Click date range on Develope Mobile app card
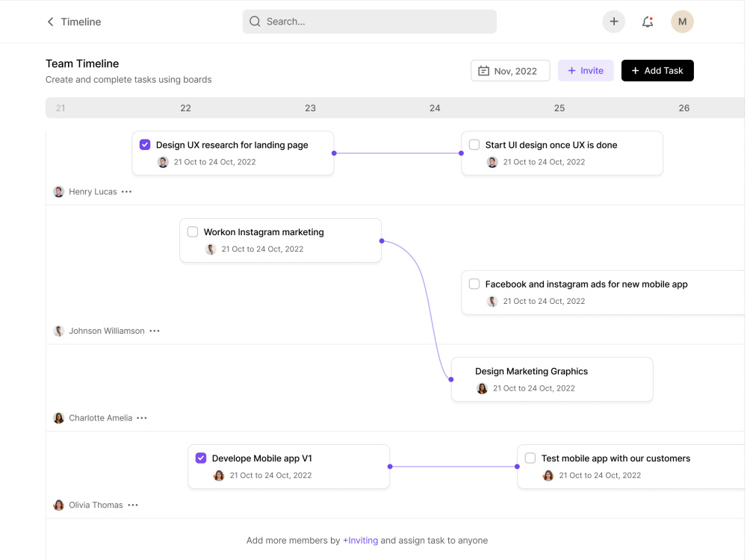Image resolution: width=747 pixels, height=560 pixels. point(270,476)
